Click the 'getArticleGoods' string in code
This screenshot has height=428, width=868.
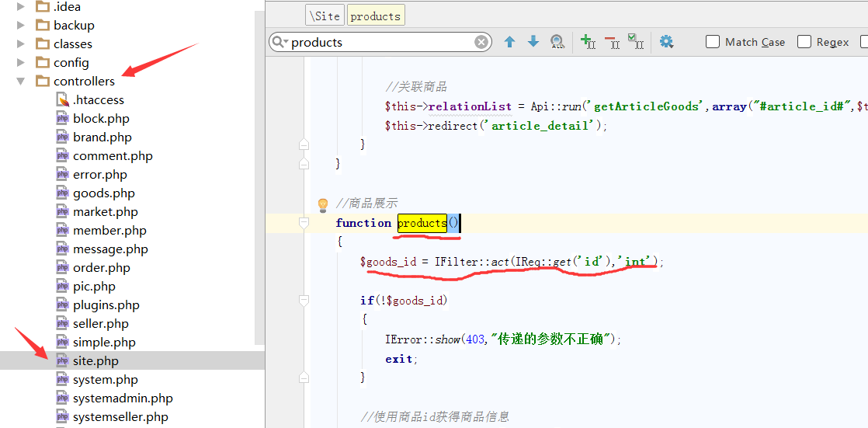coord(647,106)
